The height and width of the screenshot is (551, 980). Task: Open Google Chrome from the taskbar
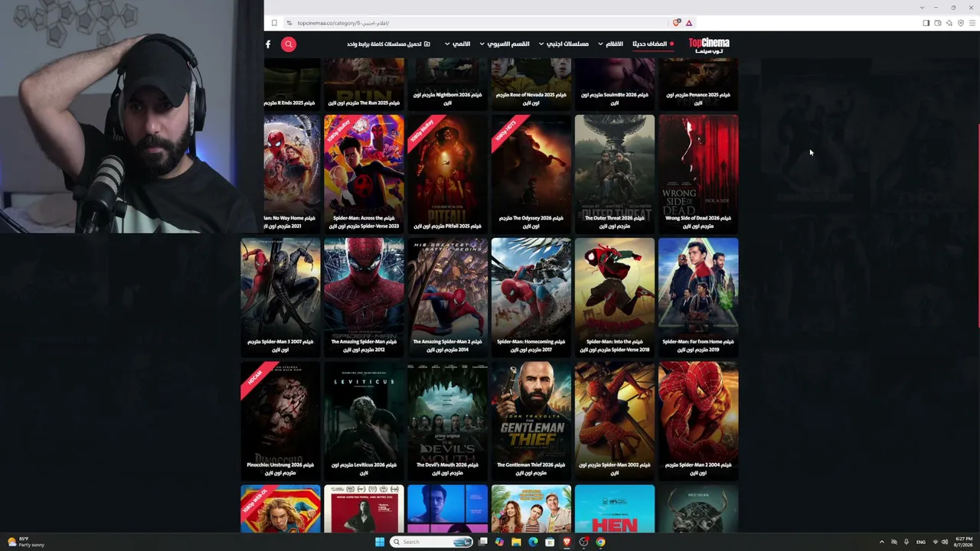click(x=600, y=542)
